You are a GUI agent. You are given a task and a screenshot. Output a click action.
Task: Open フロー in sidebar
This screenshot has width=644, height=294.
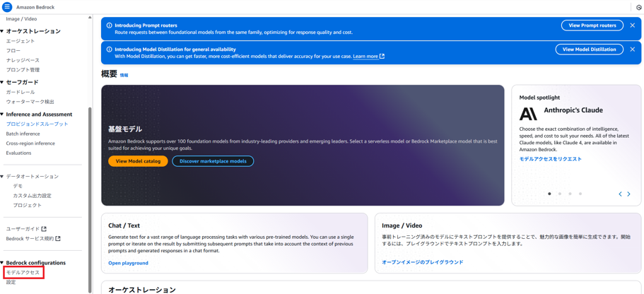[x=13, y=50]
